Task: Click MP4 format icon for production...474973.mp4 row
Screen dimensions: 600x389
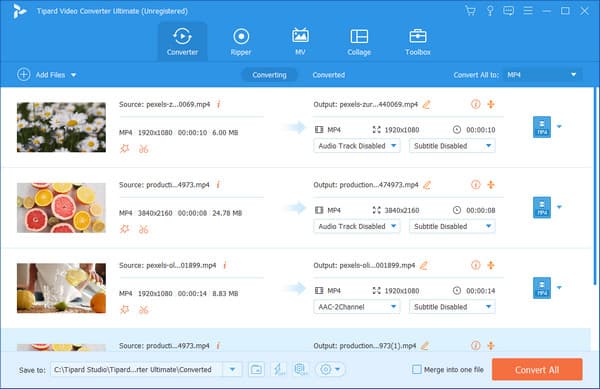Action: [x=542, y=207]
